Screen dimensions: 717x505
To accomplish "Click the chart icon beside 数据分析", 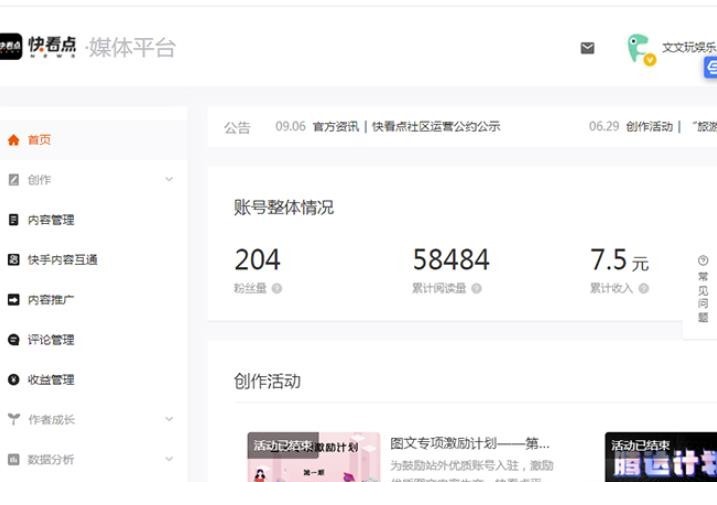I will 14,459.
